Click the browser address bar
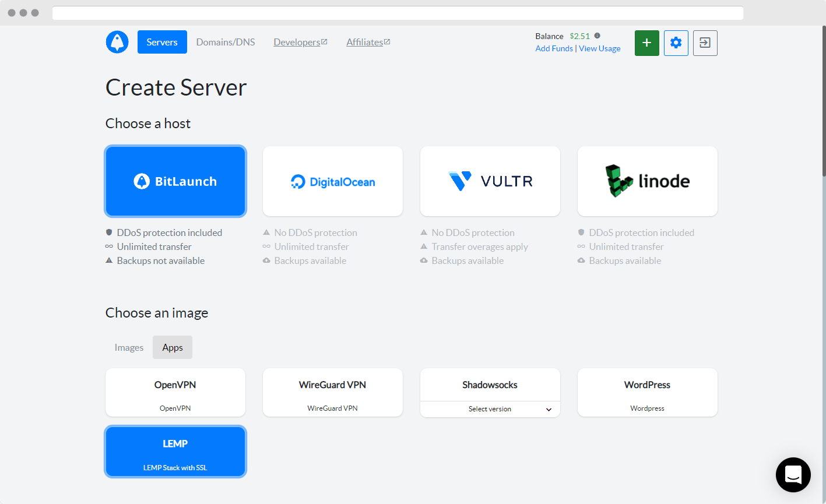826x504 pixels. pyautogui.click(x=398, y=13)
